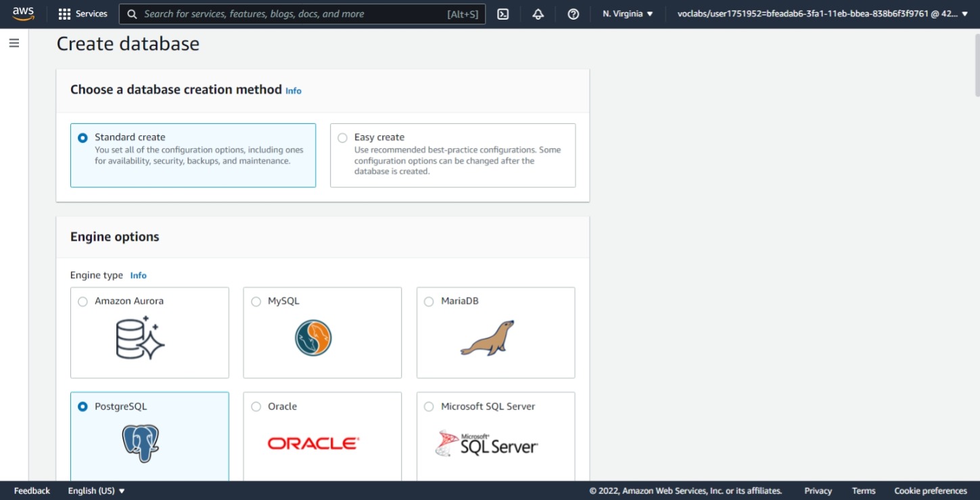Open the navigation hamburger menu
The image size is (980, 500).
pyautogui.click(x=14, y=42)
